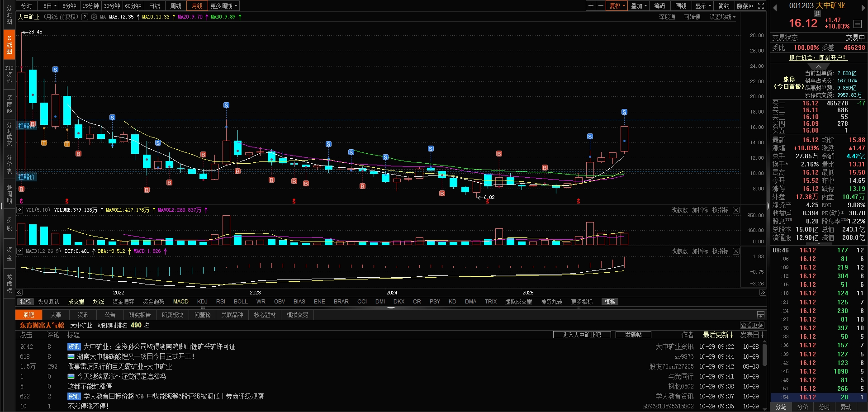868x412 pixels.
Task: Click 发新帖 button
Action: (633, 335)
